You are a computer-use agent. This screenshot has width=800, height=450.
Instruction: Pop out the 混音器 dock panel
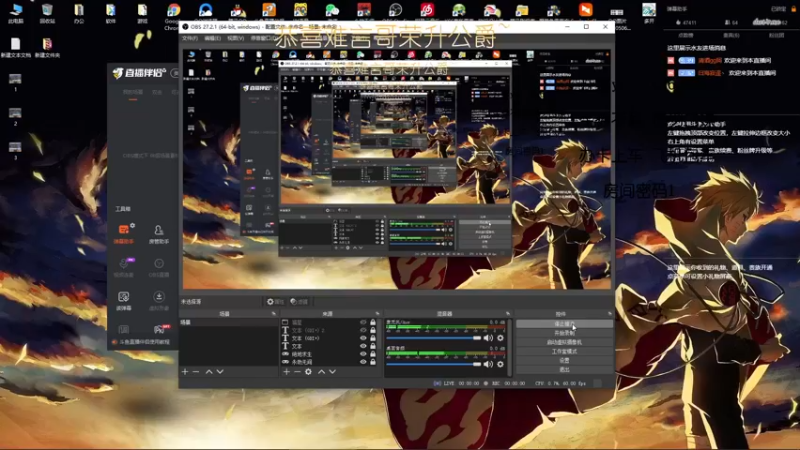coord(508,313)
